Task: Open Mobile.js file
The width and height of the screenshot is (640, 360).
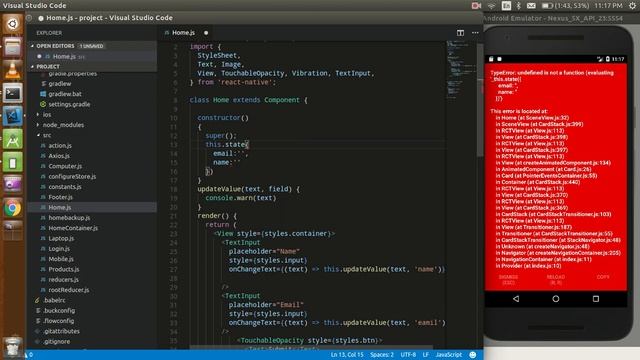Action: pyautogui.click(x=61, y=259)
